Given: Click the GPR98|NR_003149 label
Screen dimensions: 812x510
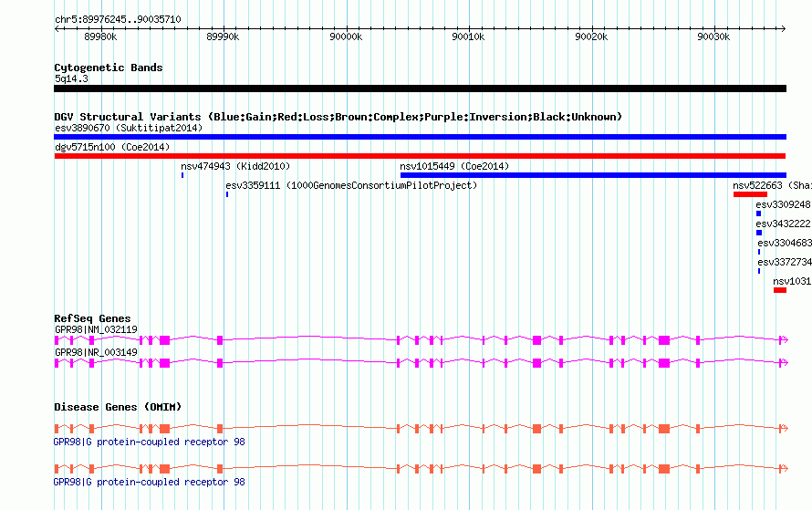Looking at the screenshot, I should 97,352.
